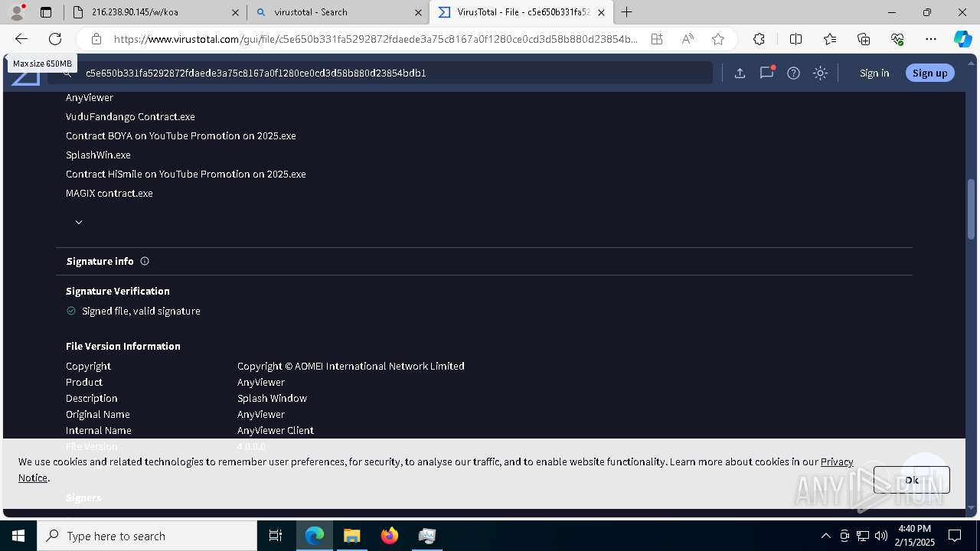This screenshot has height=551, width=980.
Task: Select the 'Splash Window' description value
Action: 272,398
